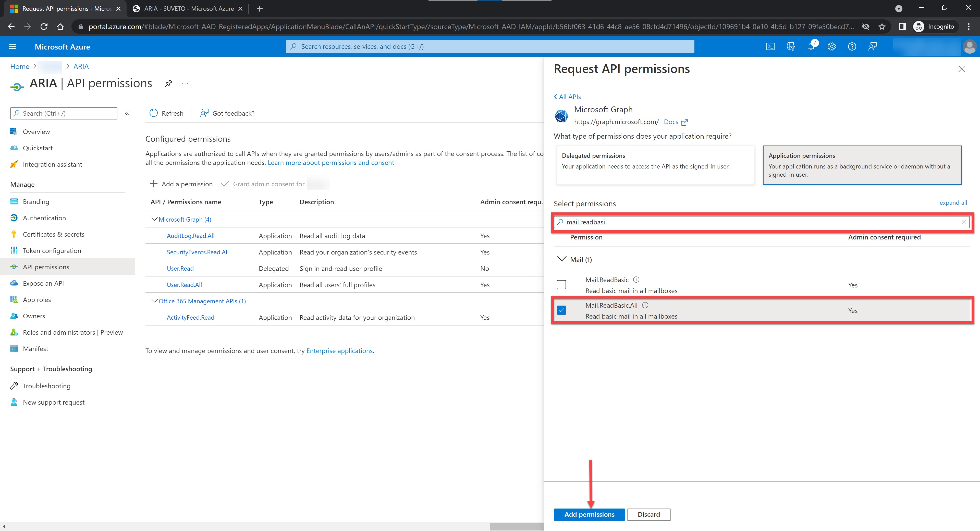Screen dimensions: 980x531
Task: Click info icon next to Mail.ReadBasic.All
Action: [645, 305]
